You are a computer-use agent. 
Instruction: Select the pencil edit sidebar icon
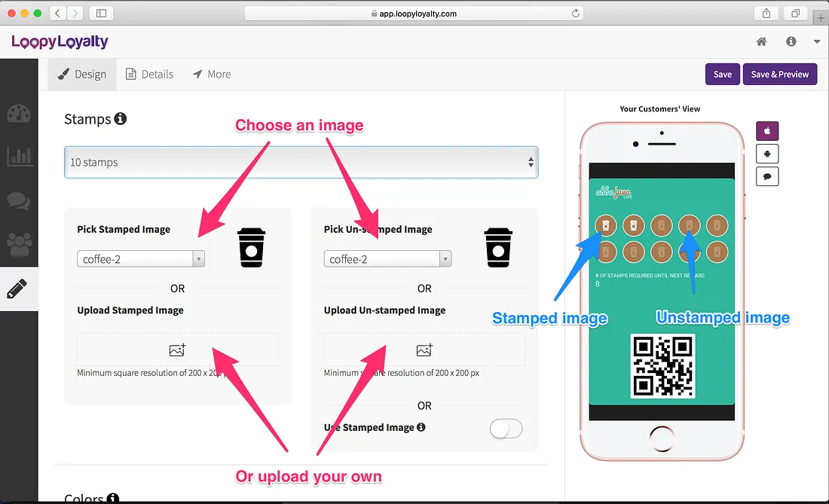[17, 289]
